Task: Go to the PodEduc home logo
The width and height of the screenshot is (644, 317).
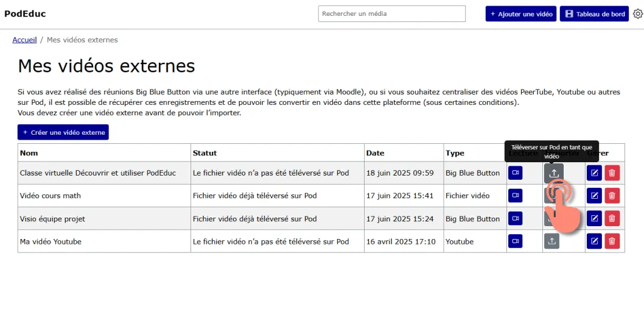Action: pyautogui.click(x=25, y=13)
